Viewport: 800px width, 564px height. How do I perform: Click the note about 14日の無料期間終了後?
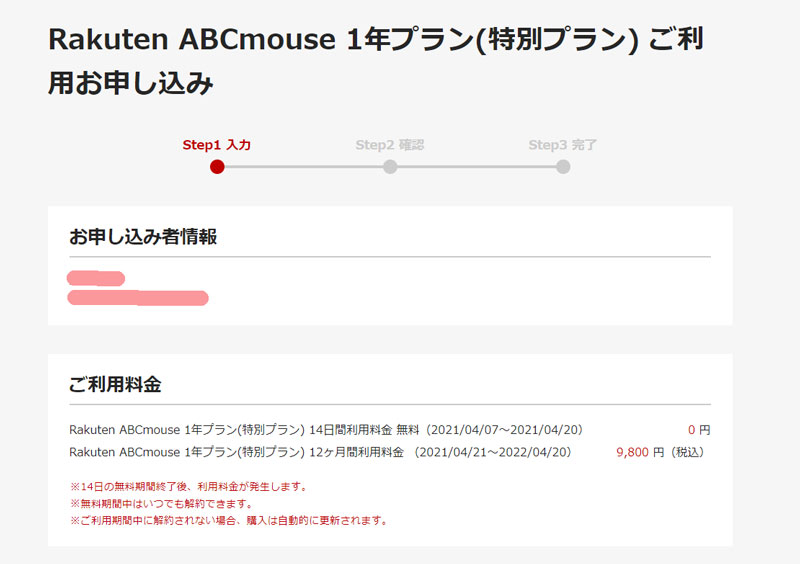coord(189,487)
